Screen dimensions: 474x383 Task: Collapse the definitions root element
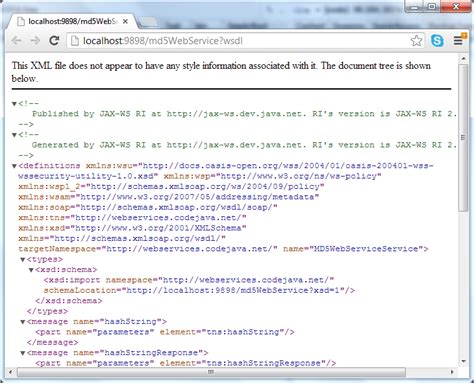point(14,166)
